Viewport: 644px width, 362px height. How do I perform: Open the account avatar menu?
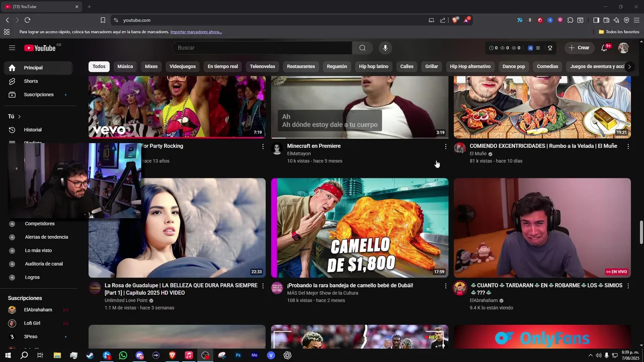(623, 48)
